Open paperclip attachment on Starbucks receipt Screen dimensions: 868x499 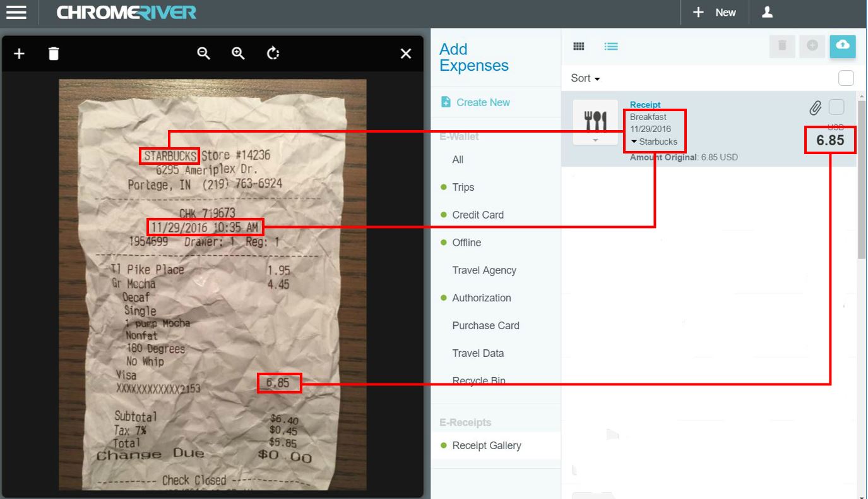[815, 108]
